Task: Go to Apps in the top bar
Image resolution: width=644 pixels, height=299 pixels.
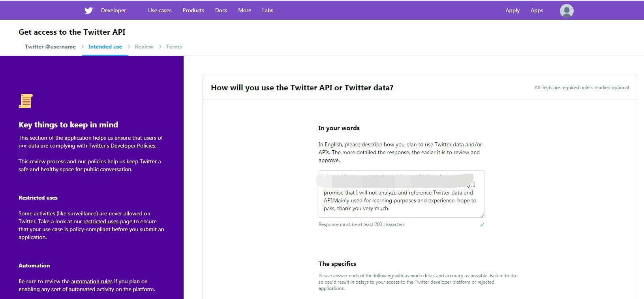Action: coord(537,11)
